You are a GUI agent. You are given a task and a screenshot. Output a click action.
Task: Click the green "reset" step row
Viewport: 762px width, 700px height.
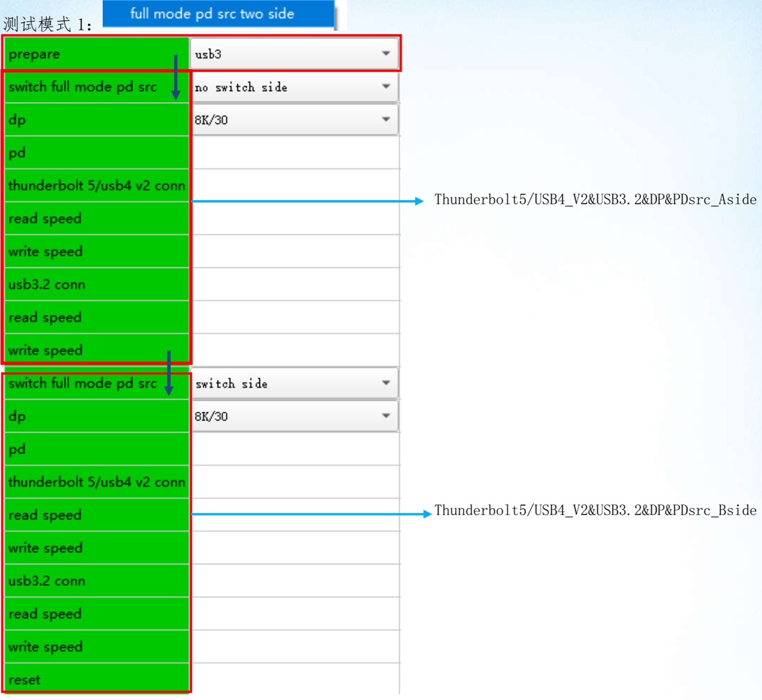(96, 679)
